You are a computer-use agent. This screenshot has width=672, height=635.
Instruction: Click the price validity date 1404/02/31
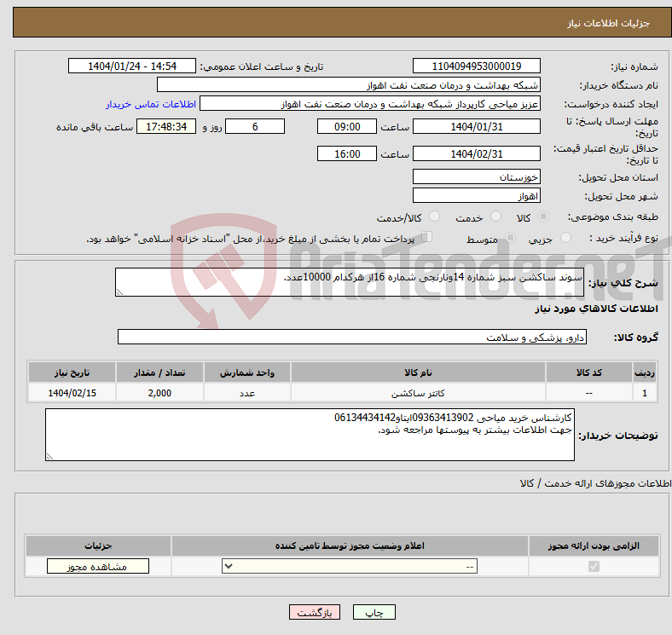click(x=477, y=153)
